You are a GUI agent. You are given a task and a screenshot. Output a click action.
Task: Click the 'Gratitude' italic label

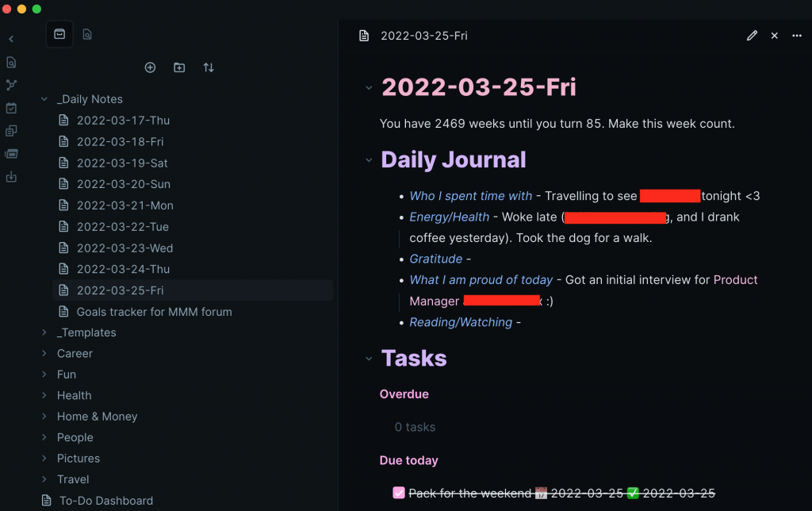[x=435, y=259]
